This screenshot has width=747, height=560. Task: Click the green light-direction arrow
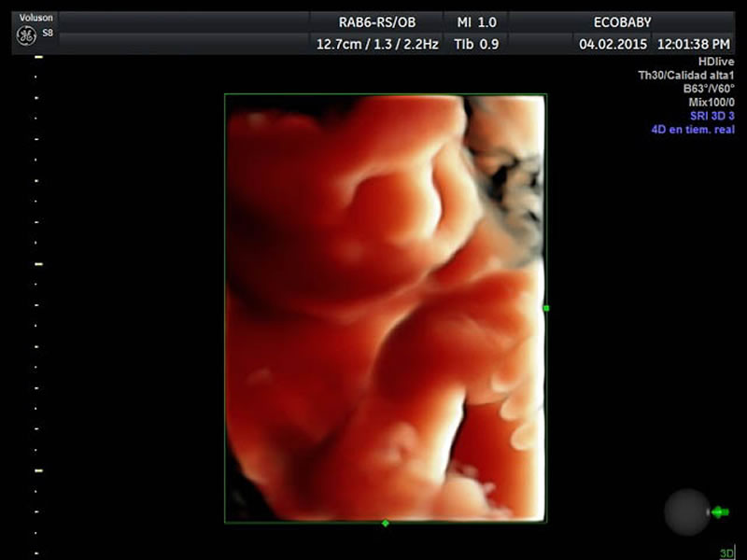[x=719, y=511]
